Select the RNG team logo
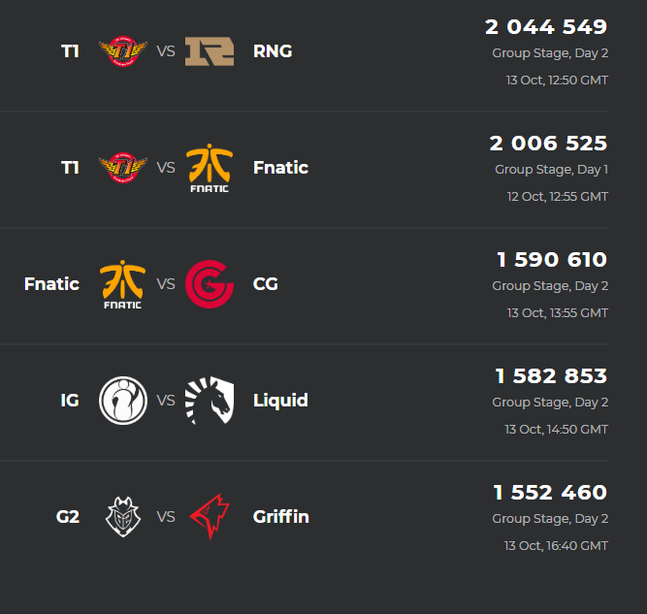The height and width of the screenshot is (614, 647). point(210,51)
